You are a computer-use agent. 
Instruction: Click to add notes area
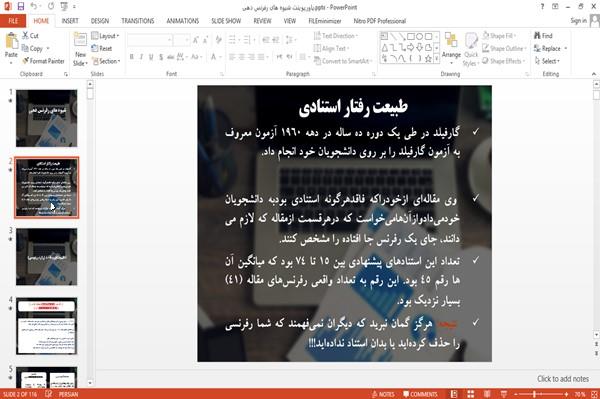click(563, 379)
